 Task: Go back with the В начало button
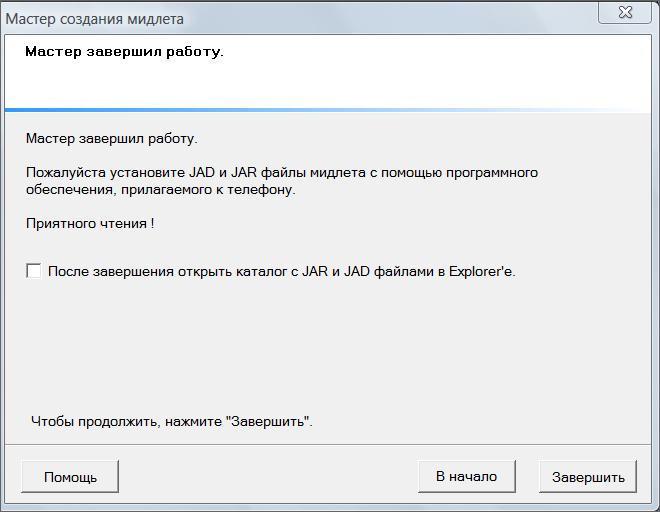466,477
